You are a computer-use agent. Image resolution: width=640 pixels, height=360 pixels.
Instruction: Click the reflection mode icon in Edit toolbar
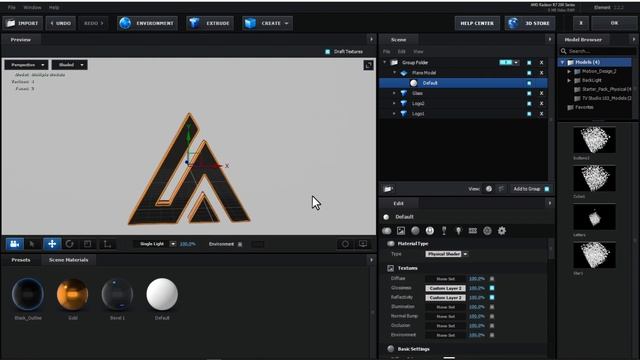[x=430, y=231]
